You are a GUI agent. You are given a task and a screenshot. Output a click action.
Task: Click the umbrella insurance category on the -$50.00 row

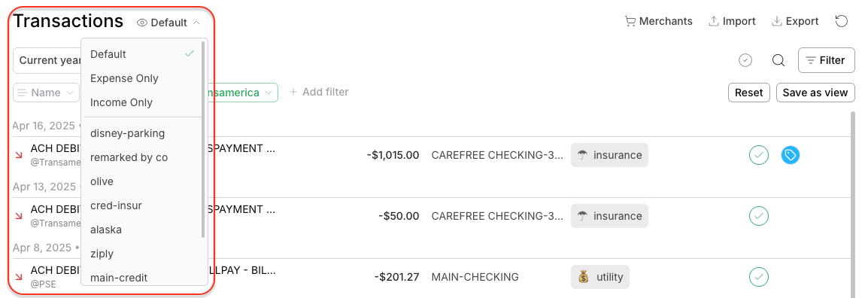point(609,216)
